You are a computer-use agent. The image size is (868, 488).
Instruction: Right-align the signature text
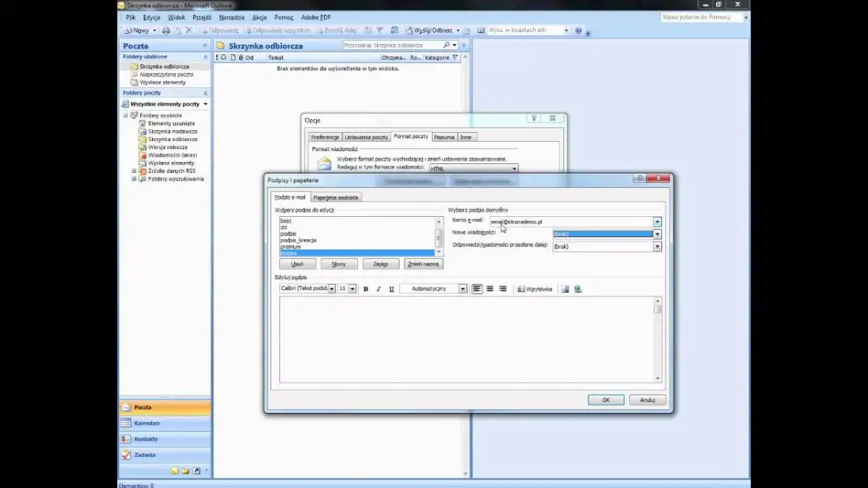click(x=503, y=289)
